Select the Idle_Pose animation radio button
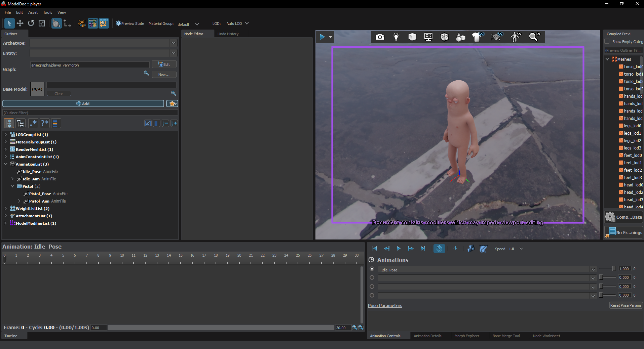 [372, 269]
